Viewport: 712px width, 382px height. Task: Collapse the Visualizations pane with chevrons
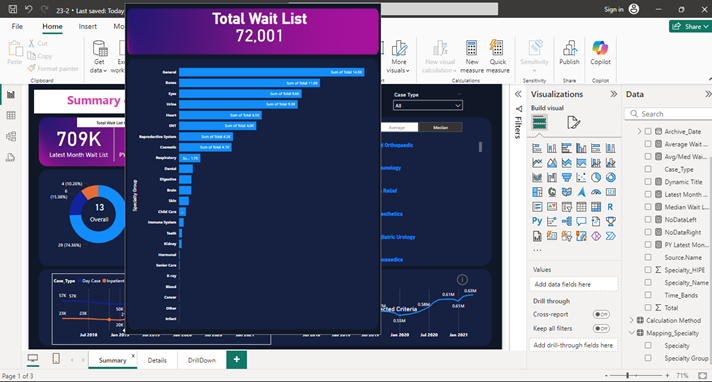[613, 94]
